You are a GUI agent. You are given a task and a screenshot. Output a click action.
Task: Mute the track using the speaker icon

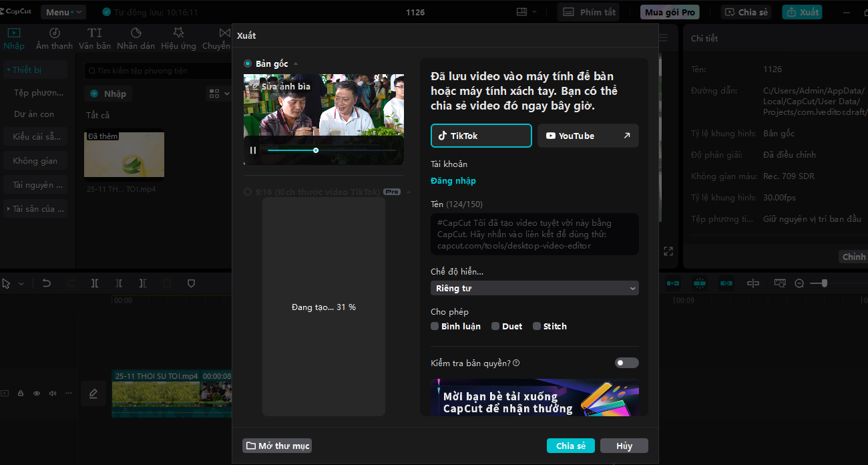tap(53, 394)
